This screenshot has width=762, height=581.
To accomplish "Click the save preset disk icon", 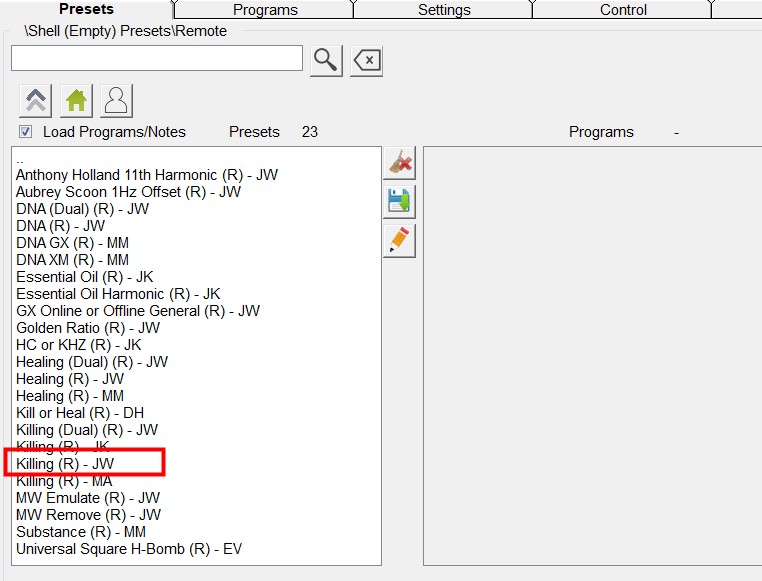I will (400, 201).
